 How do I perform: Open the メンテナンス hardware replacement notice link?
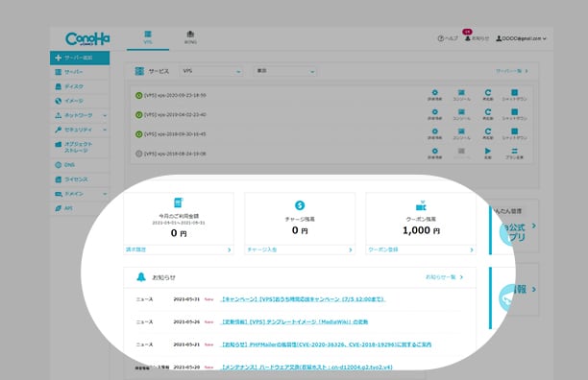tap(306, 368)
